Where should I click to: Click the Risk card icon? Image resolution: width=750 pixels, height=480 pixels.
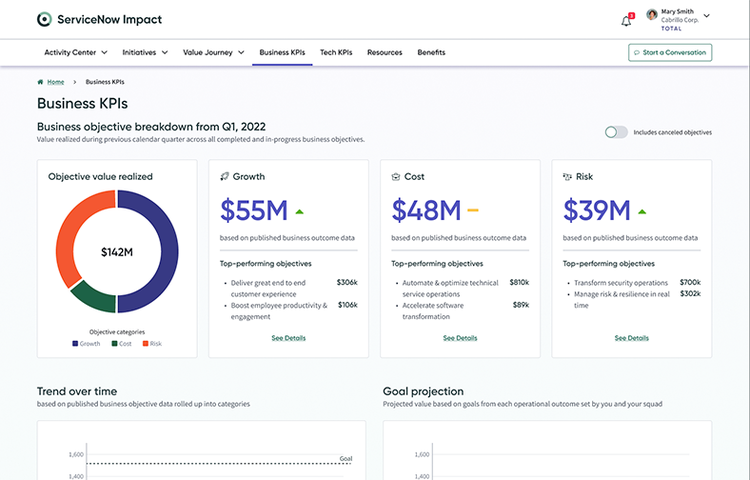[567, 177]
